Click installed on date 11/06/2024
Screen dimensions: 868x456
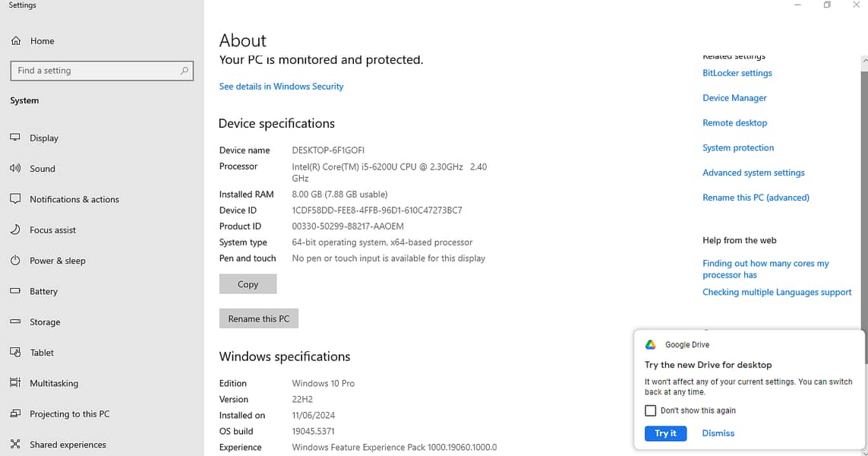(314, 416)
